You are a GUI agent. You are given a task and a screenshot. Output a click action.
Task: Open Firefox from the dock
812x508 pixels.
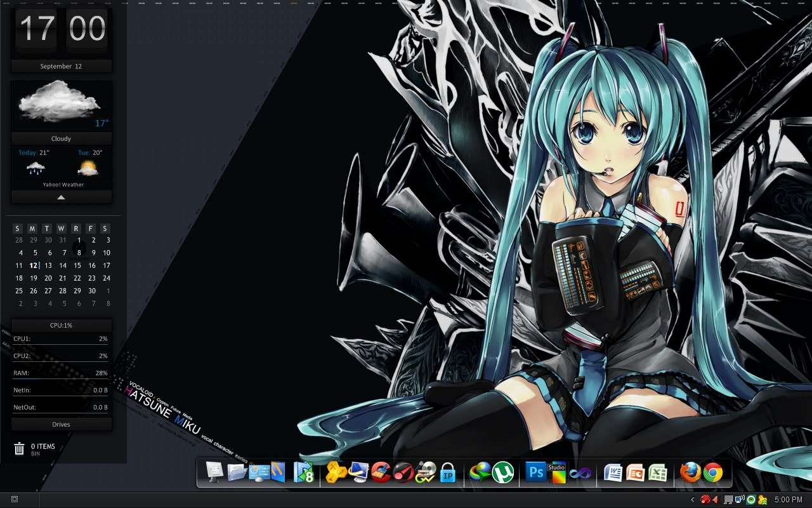point(691,472)
